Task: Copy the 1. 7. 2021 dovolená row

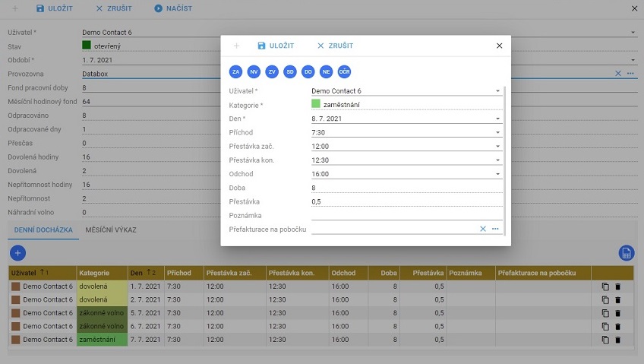Action: tap(605, 287)
